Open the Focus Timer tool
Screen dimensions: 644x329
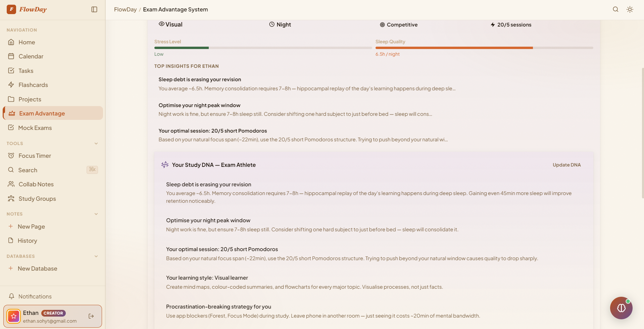[x=35, y=156]
